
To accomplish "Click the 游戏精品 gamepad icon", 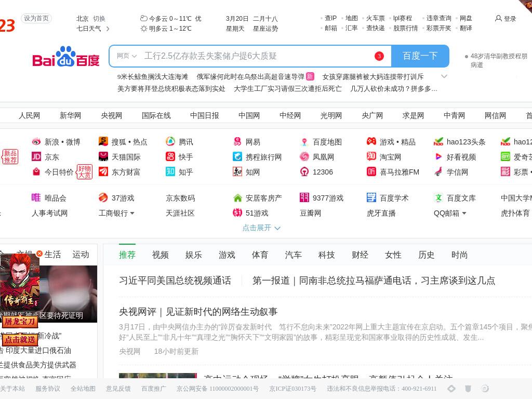I will 371,141.
